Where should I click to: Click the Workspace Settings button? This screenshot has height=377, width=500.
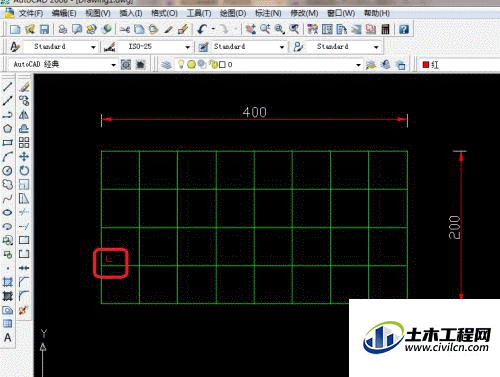point(126,64)
